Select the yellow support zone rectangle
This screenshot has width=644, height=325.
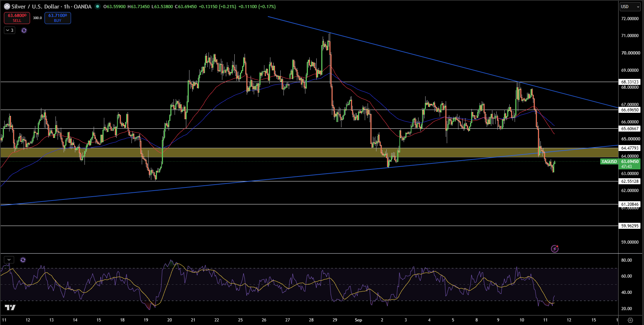[x=309, y=152]
